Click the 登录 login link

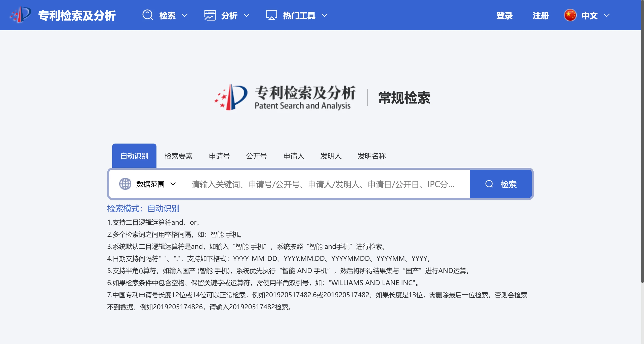coord(505,15)
